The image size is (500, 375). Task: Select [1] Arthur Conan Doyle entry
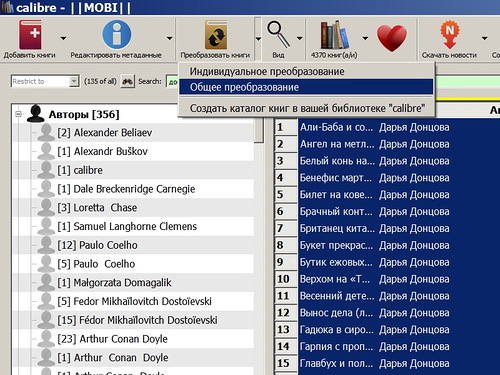coord(113,357)
